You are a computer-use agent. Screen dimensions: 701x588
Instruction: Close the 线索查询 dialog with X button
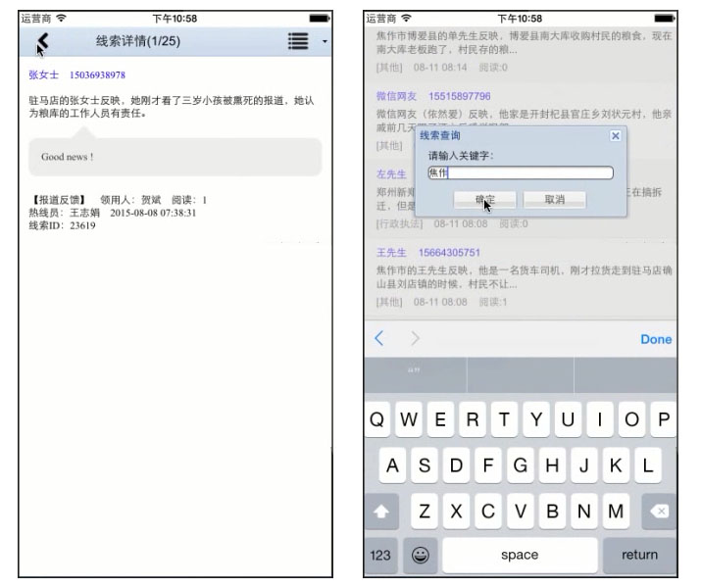pyautogui.click(x=615, y=136)
